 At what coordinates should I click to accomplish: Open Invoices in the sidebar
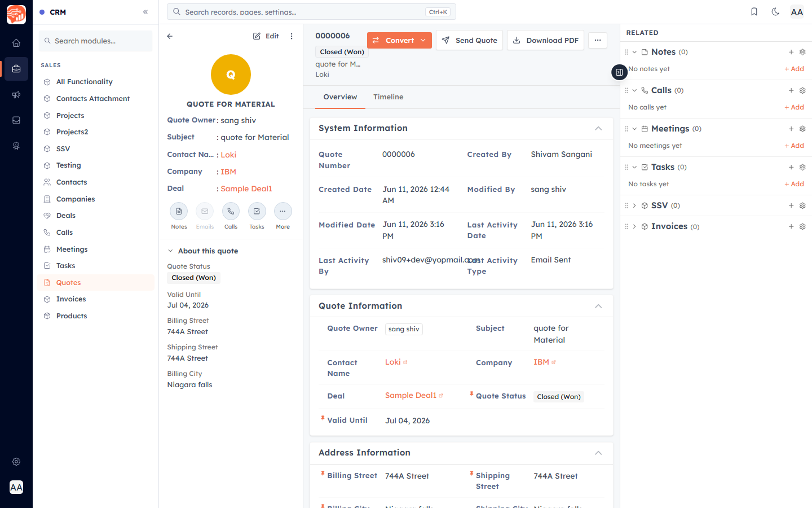96,299
